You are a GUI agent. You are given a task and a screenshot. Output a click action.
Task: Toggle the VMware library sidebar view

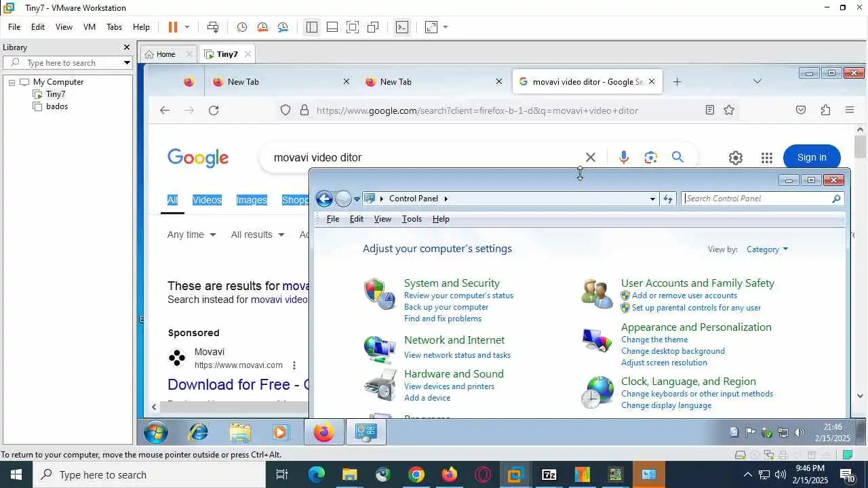click(x=312, y=27)
